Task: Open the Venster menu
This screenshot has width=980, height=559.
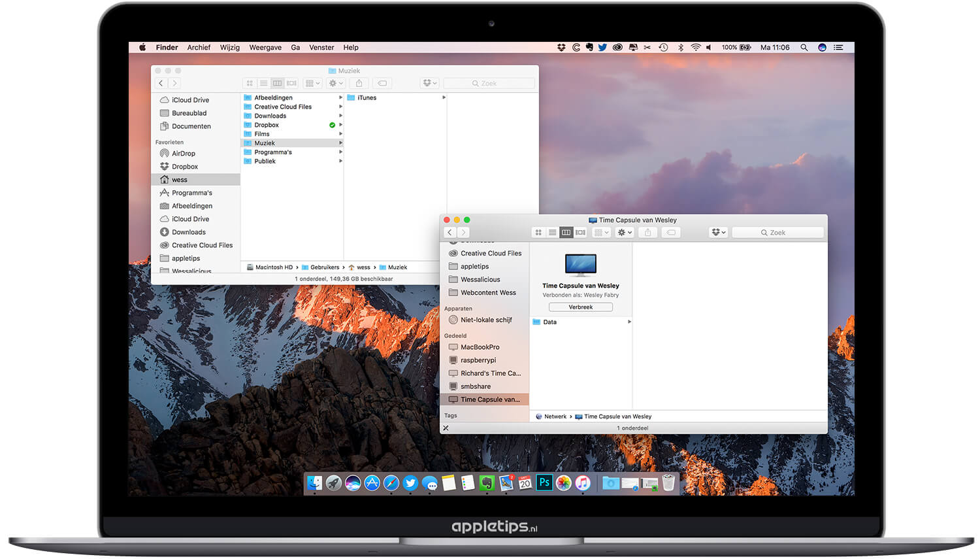Action: pos(321,48)
